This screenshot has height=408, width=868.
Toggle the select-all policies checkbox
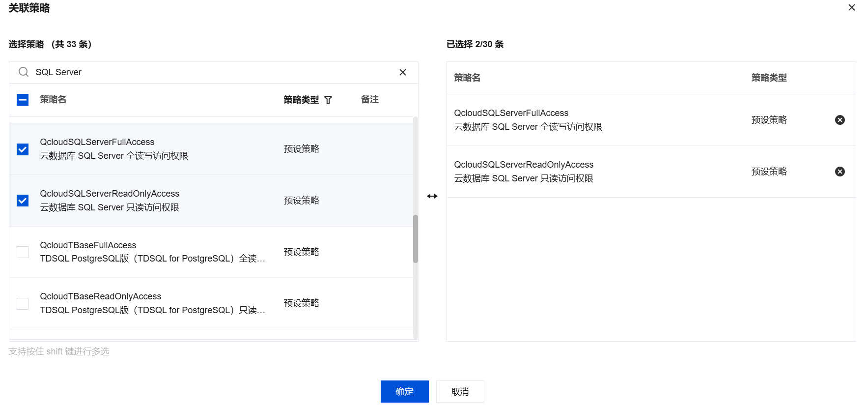coord(23,100)
